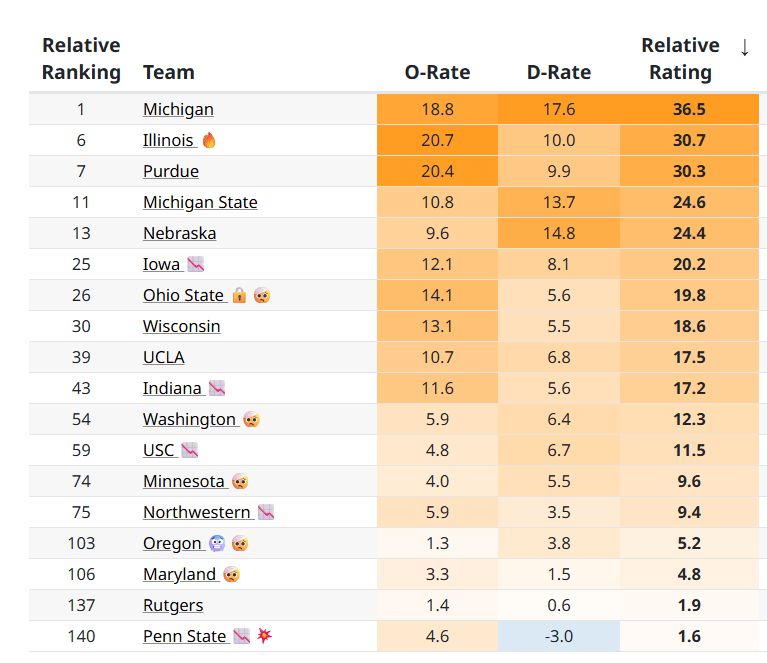Click the downtrend chart icon beside Iowa
The width and height of the screenshot is (767, 663).
196,264
